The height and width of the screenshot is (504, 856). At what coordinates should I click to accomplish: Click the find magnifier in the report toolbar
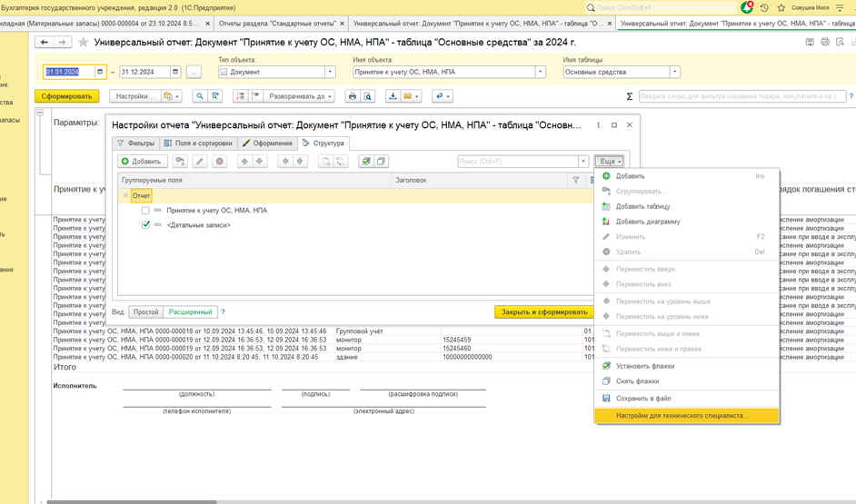[x=200, y=96]
